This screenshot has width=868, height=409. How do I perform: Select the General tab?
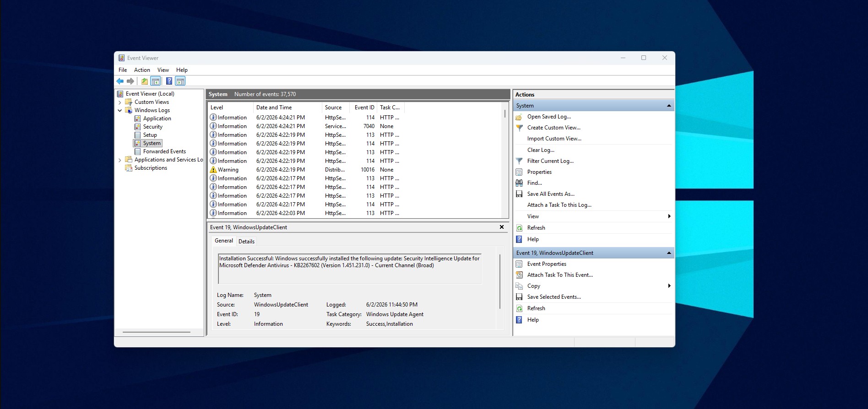click(224, 241)
